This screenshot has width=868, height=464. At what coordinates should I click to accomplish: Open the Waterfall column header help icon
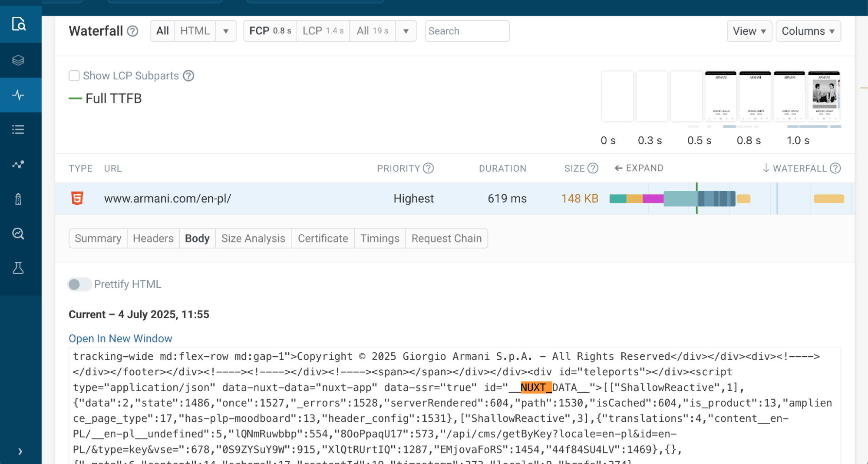pyautogui.click(x=835, y=168)
